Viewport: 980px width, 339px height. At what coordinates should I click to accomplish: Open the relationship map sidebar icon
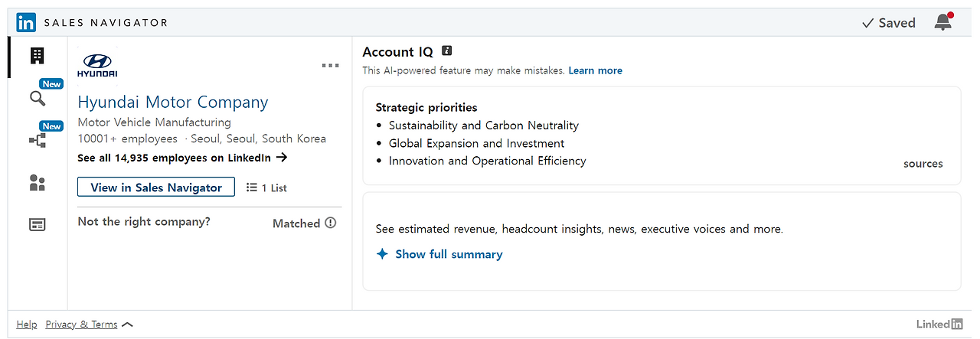[37, 140]
